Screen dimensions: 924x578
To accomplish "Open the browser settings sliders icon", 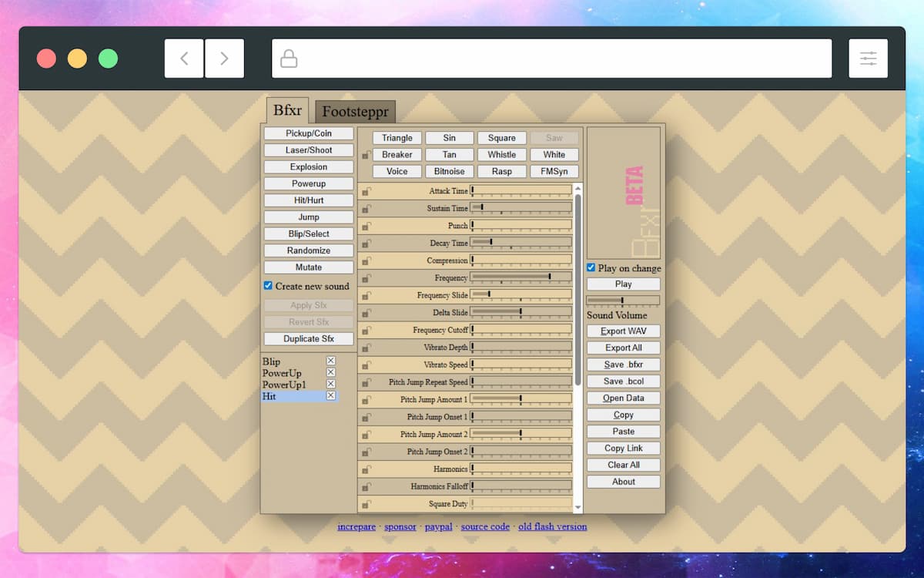I will pos(869,59).
